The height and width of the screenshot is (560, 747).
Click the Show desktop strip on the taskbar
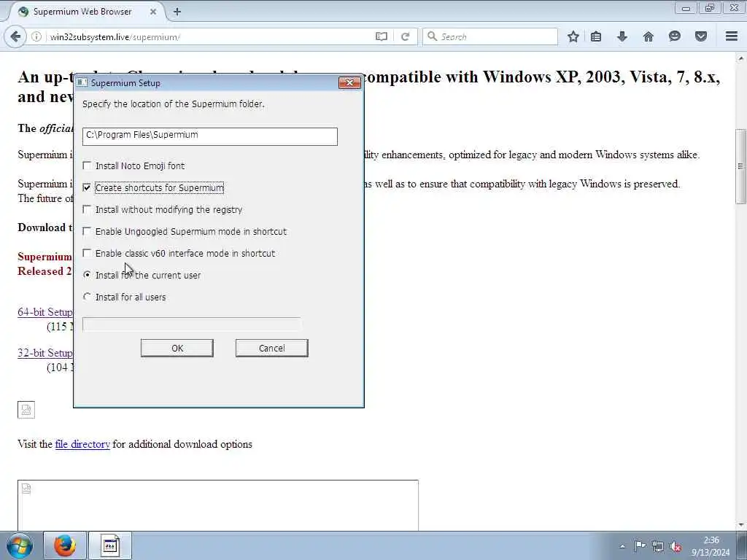click(x=742, y=545)
